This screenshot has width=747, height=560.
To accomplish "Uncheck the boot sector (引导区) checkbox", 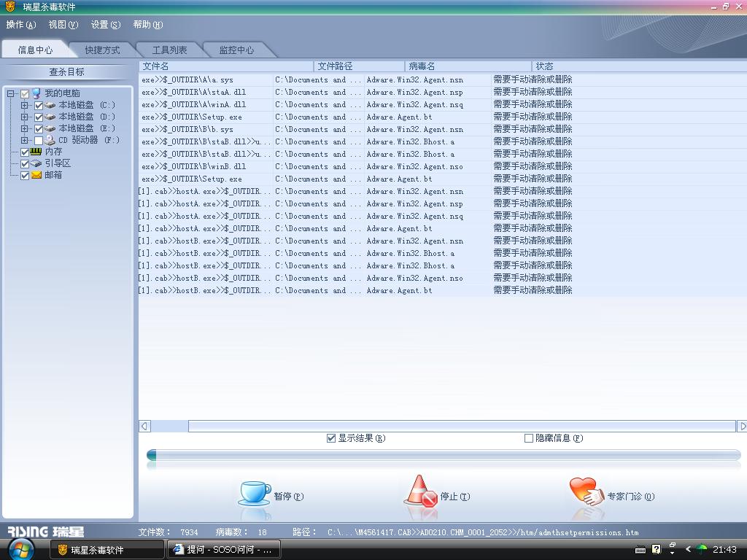I will click(x=25, y=164).
